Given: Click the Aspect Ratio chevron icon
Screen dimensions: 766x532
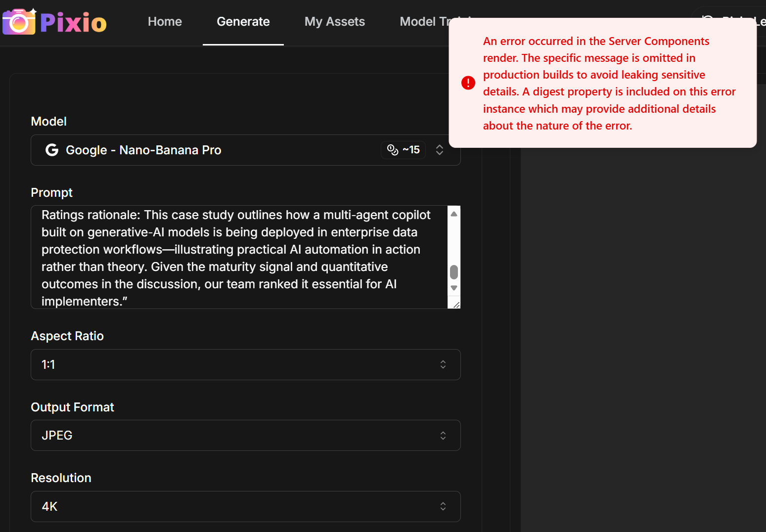Looking at the screenshot, I should [x=443, y=364].
